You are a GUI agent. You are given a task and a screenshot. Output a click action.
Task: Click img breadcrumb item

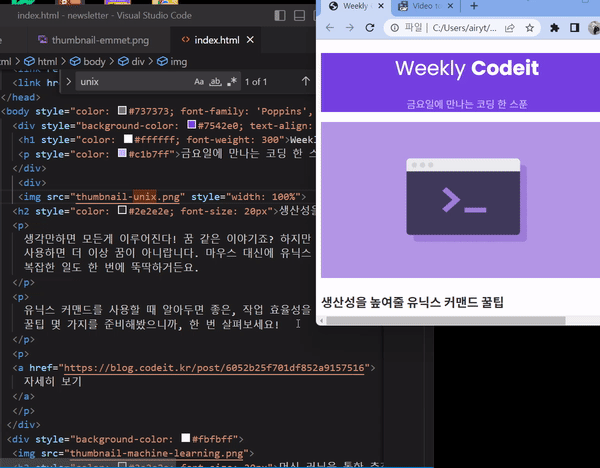[x=173, y=62]
